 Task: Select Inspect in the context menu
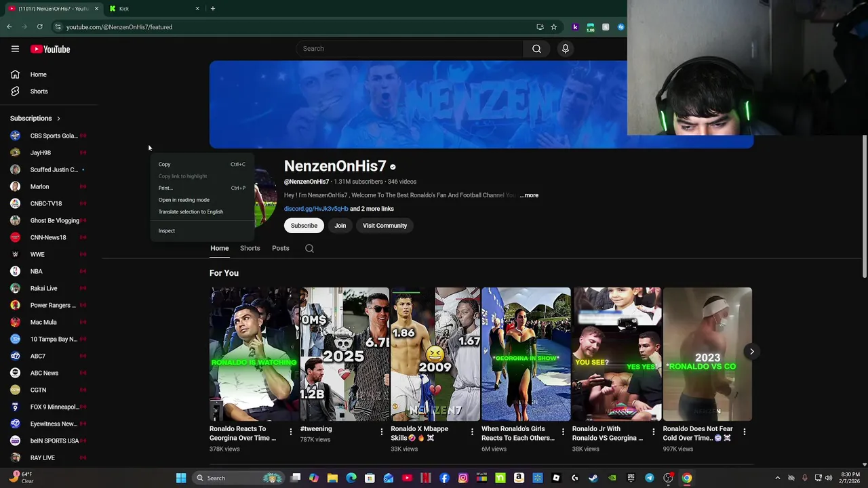[201, 230]
